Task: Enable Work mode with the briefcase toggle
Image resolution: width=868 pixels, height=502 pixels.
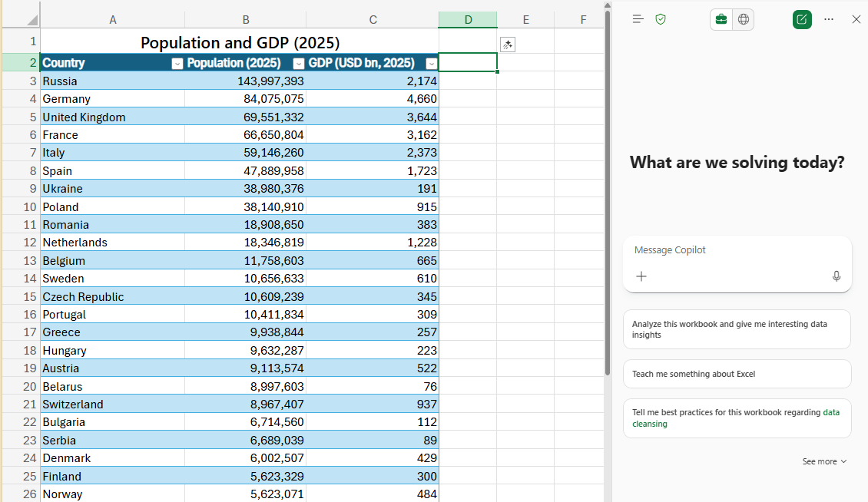Action: pyautogui.click(x=721, y=19)
